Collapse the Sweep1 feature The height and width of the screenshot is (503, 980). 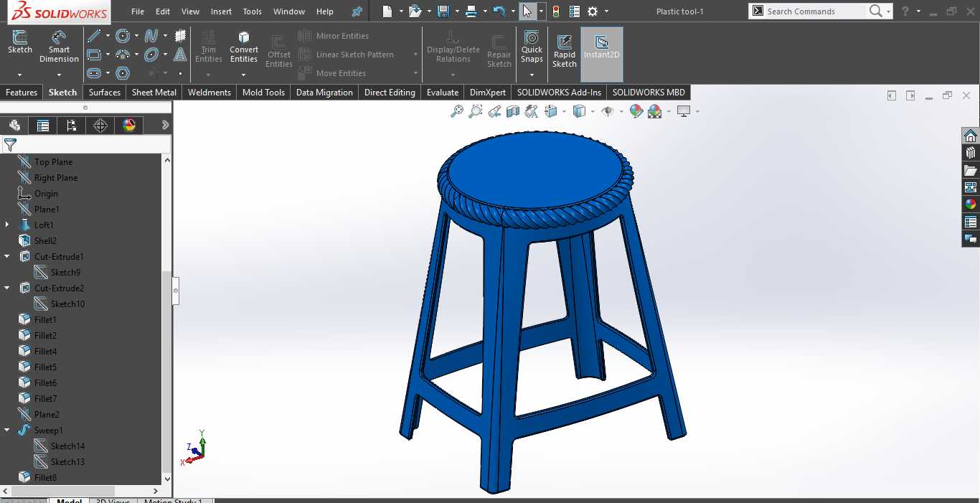(x=7, y=430)
